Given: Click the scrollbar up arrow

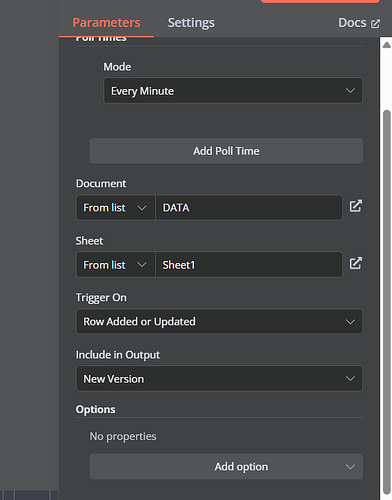Looking at the screenshot, I should pyautogui.click(x=387, y=45).
